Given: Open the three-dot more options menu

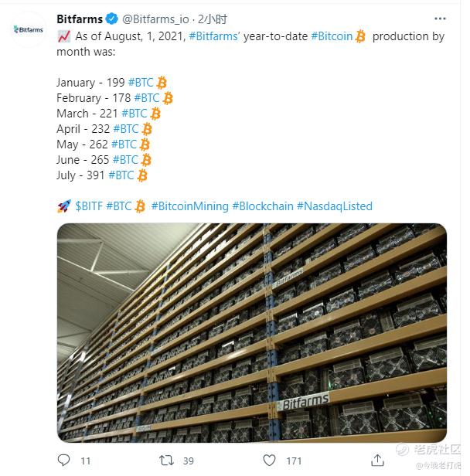Looking at the screenshot, I should (x=440, y=19).
